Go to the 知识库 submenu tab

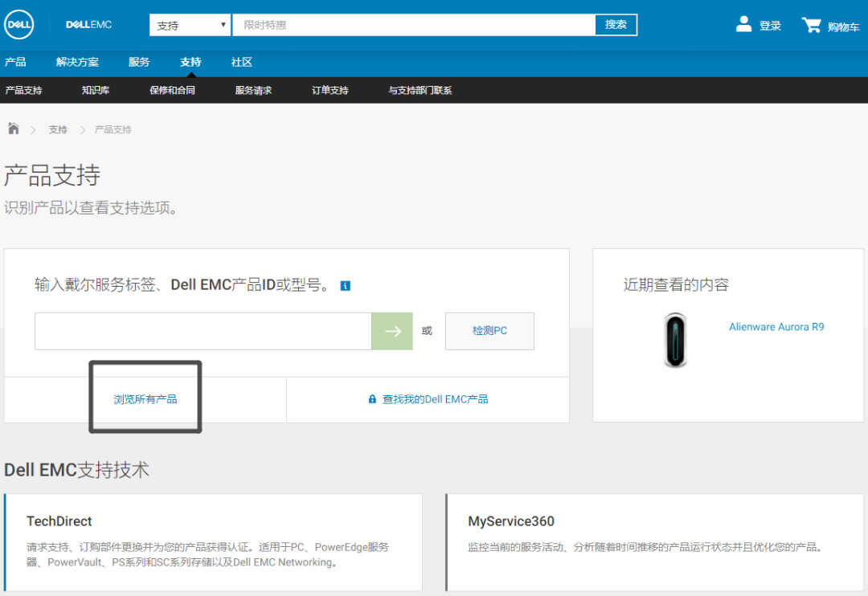coord(96,90)
